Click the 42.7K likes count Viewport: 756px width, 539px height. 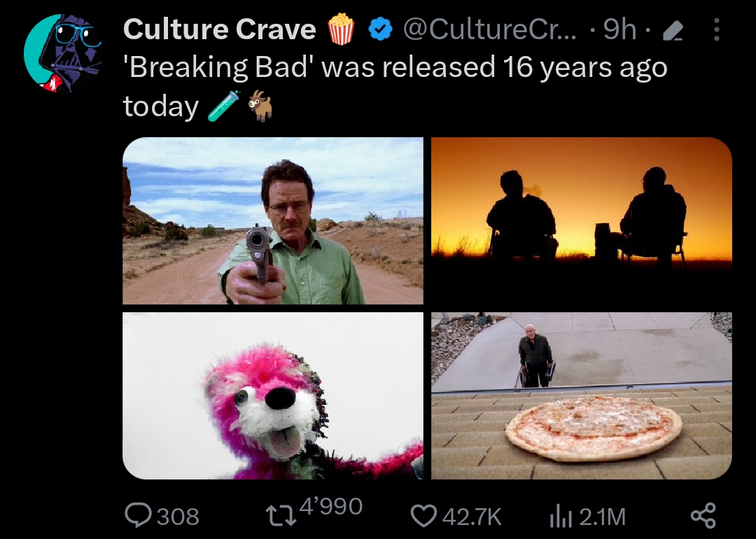click(x=472, y=517)
